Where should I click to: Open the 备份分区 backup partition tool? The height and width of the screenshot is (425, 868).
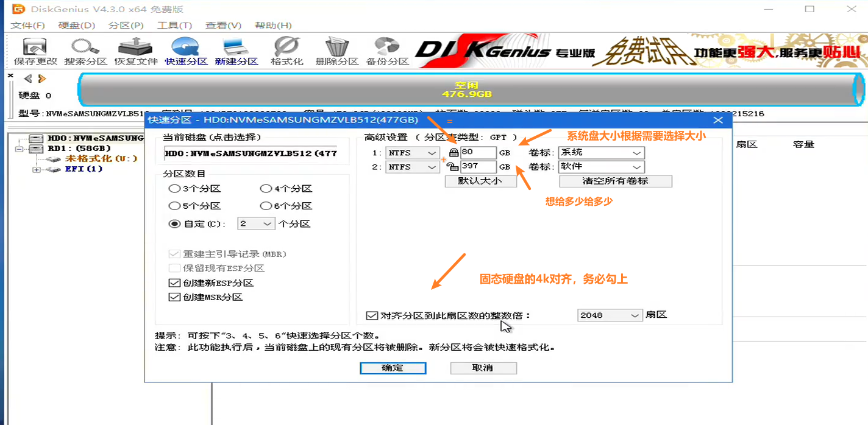387,51
